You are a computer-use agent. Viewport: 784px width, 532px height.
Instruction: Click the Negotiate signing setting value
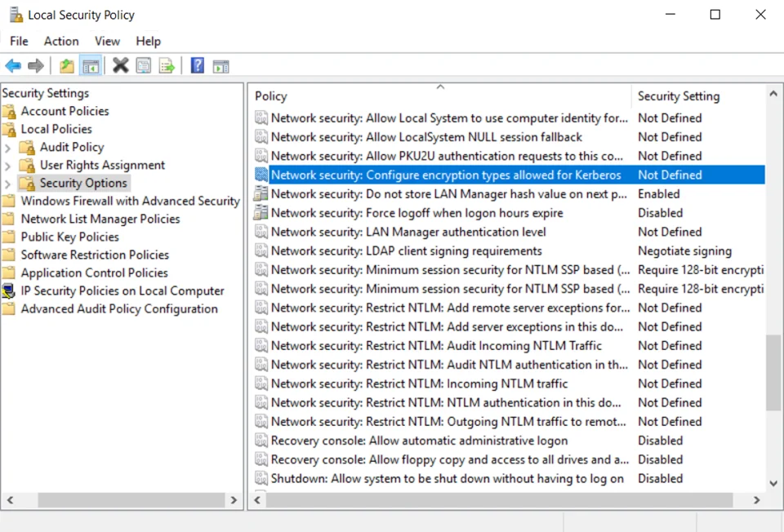point(684,250)
